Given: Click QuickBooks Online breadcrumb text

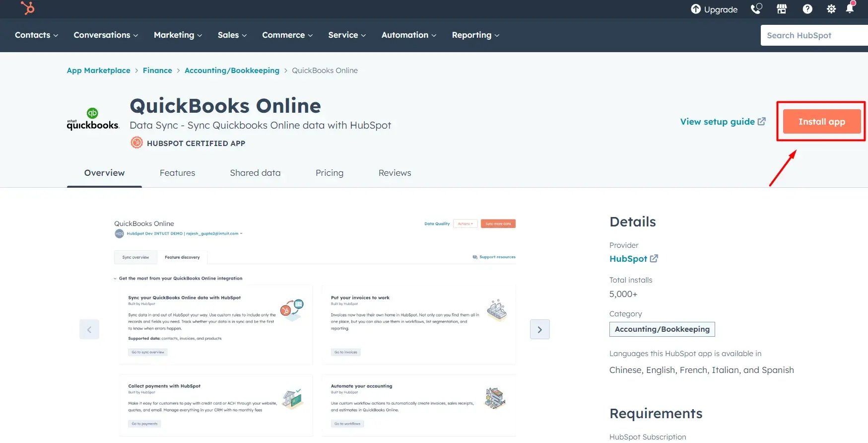Looking at the screenshot, I should point(325,71).
